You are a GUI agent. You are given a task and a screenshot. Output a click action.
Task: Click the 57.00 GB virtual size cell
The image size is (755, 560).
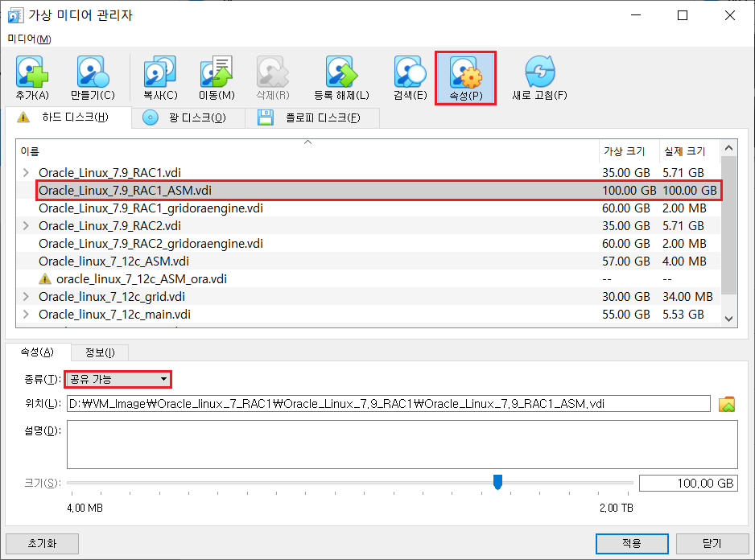point(626,261)
